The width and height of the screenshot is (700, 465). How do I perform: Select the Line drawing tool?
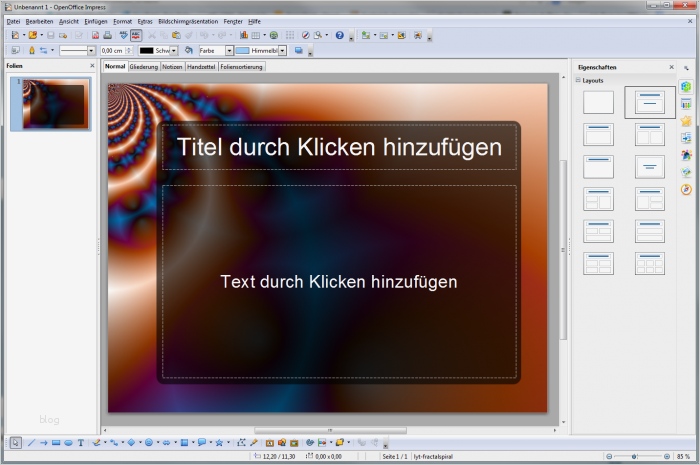click(31, 443)
